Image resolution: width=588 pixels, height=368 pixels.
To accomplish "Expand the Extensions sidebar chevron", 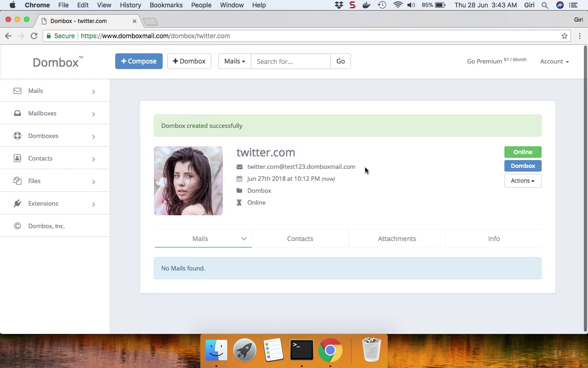I will coord(93,204).
